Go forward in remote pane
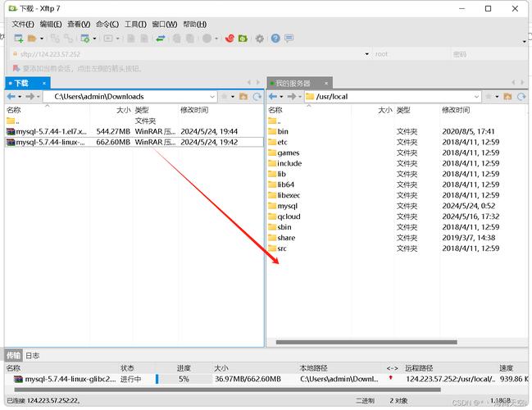The height and width of the screenshot is (410, 532). point(292,97)
